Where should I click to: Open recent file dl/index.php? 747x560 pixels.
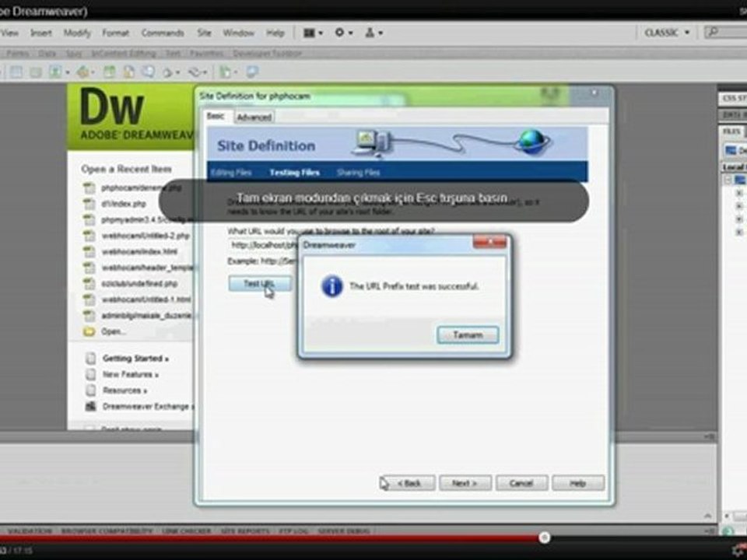coord(124,204)
